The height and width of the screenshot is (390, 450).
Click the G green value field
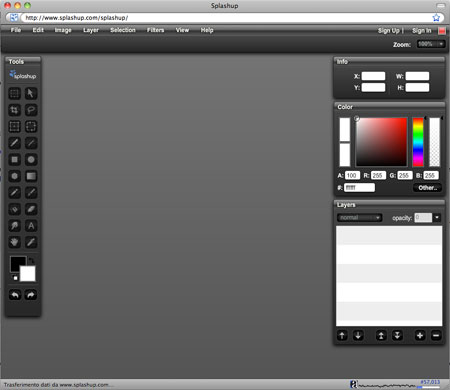click(405, 175)
